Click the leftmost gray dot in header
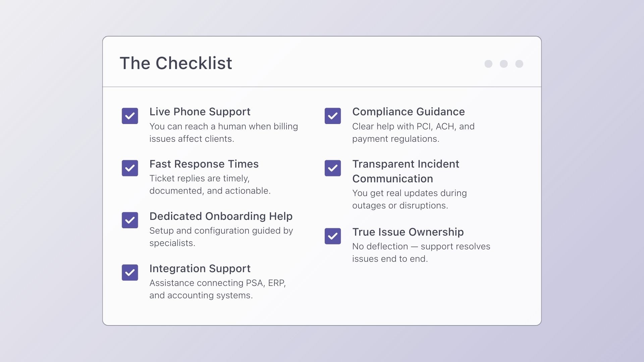This screenshot has width=644, height=362. tap(488, 64)
